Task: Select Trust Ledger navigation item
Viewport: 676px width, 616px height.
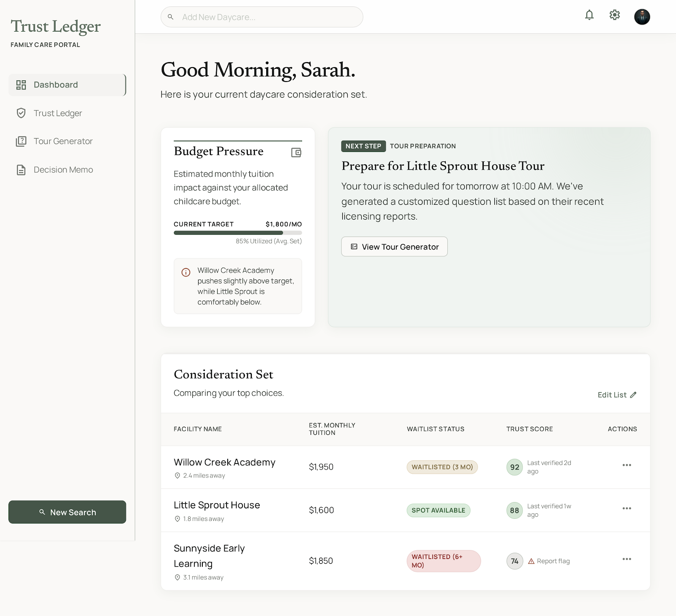Action: point(57,113)
